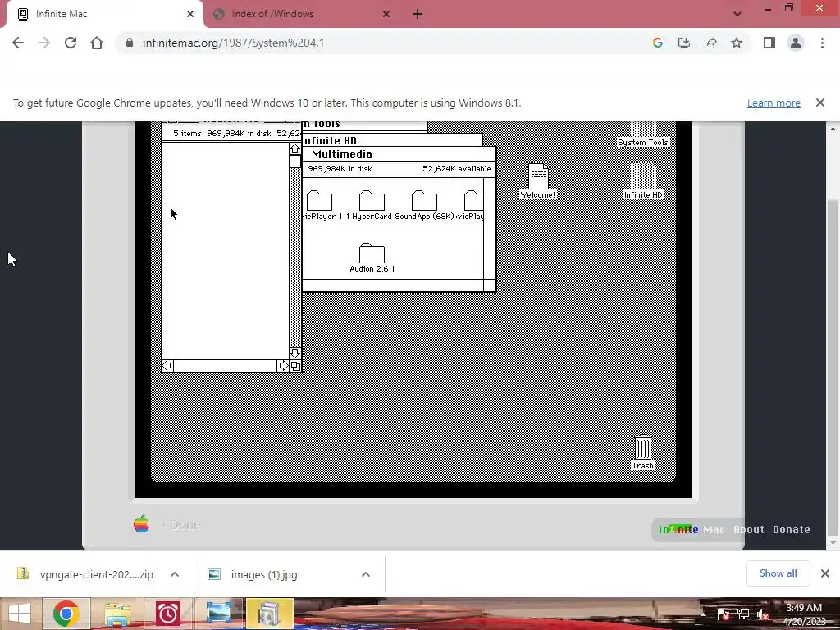The height and width of the screenshot is (630, 840).
Task: Click the Learn more link
Action: click(x=774, y=103)
